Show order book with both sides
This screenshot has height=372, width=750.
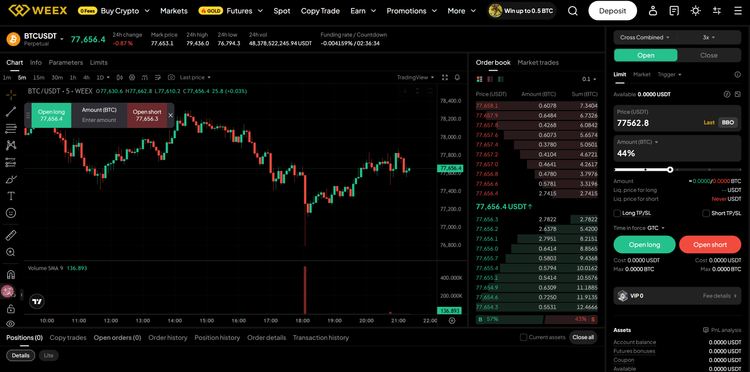pyautogui.click(x=480, y=79)
